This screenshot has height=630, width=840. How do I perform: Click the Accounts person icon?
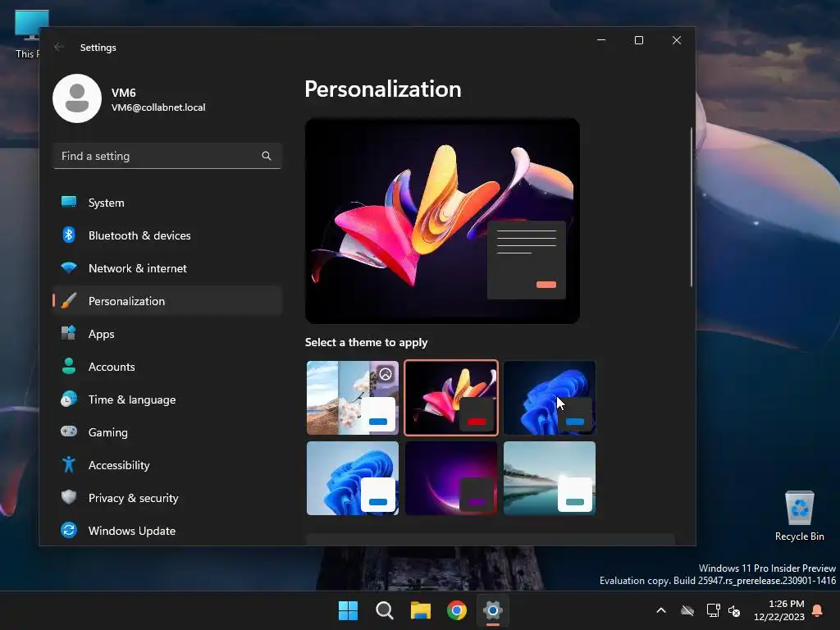(69, 366)
